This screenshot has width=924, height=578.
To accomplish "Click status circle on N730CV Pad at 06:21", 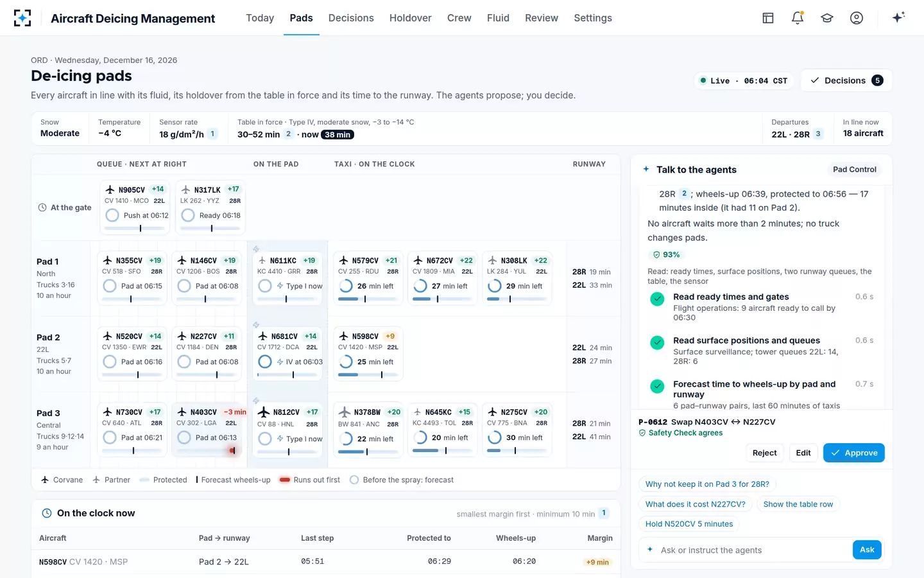I will (110, 437).
